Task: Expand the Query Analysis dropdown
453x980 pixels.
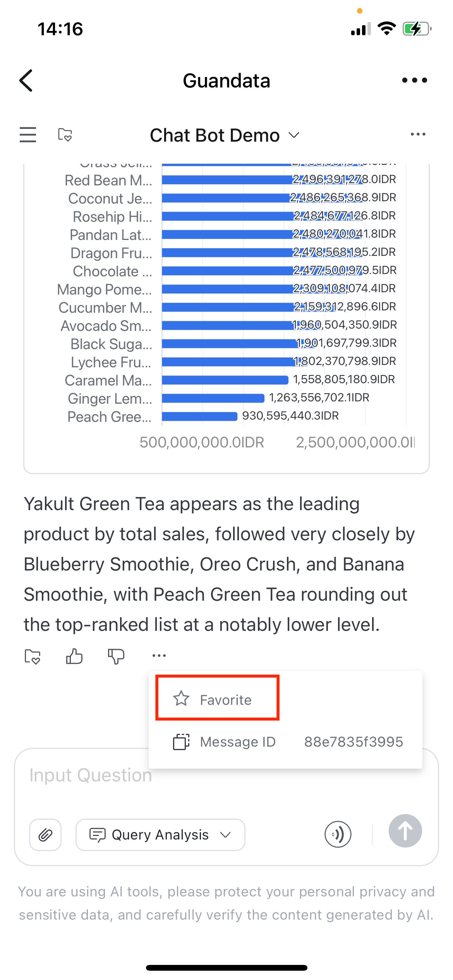Action: coord(160,835)
